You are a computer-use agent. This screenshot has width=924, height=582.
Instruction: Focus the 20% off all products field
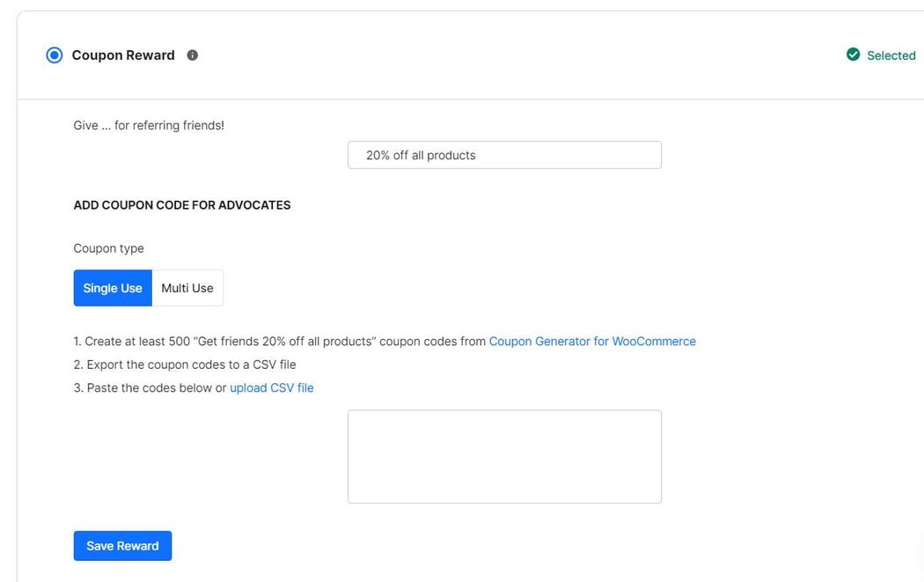pos(504,155)
